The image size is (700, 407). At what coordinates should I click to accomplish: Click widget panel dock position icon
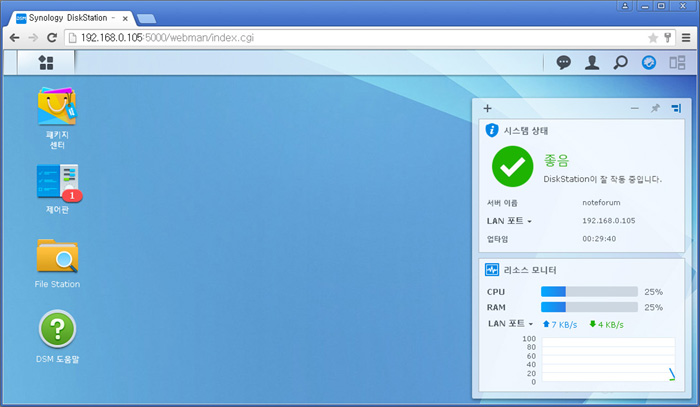click(x=676, y=108)
